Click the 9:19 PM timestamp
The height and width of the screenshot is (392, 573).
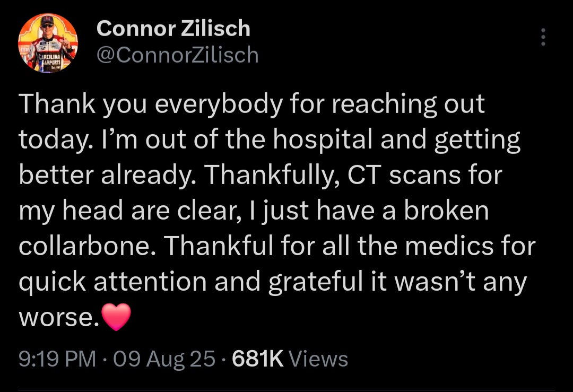click(x=57, y=359)
